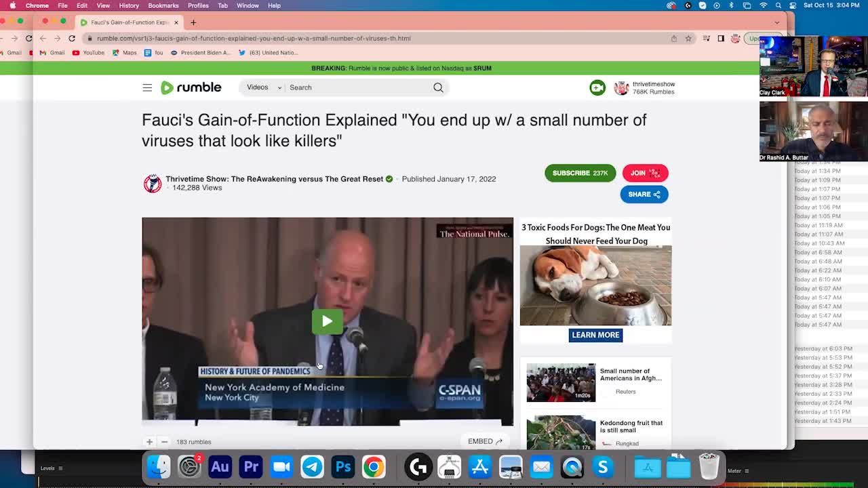This screenshot has height=488, width=868.
Task: Play the video with green play button
Action: [x=327, y=321]
